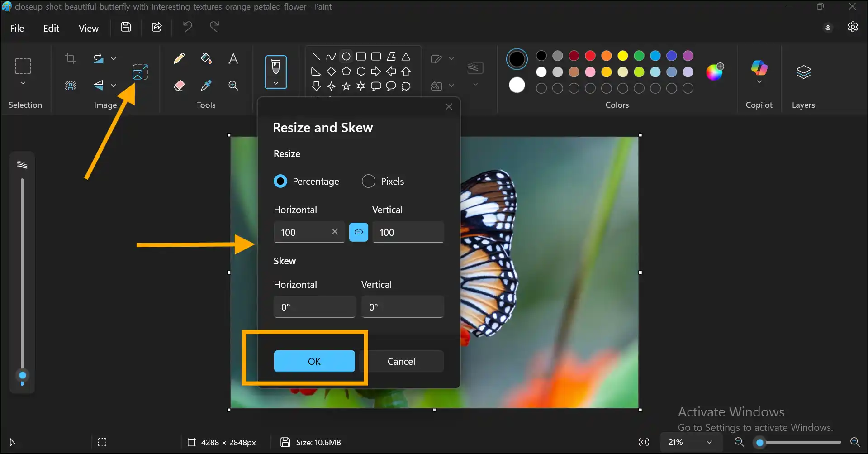Select the Pentagon shape

pos(346,71)
